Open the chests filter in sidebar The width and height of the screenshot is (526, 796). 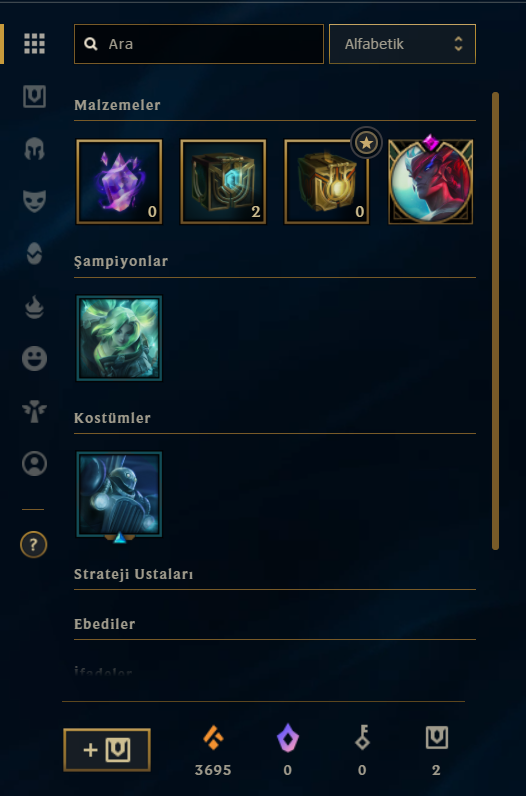35,96
